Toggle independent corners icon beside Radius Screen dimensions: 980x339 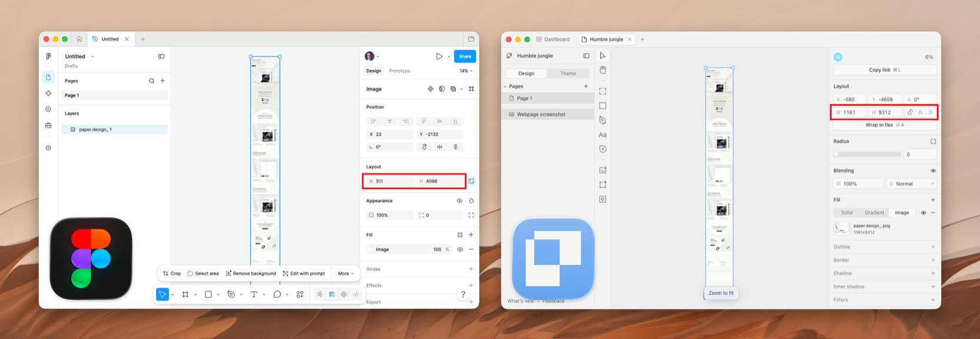coord(933,142)
